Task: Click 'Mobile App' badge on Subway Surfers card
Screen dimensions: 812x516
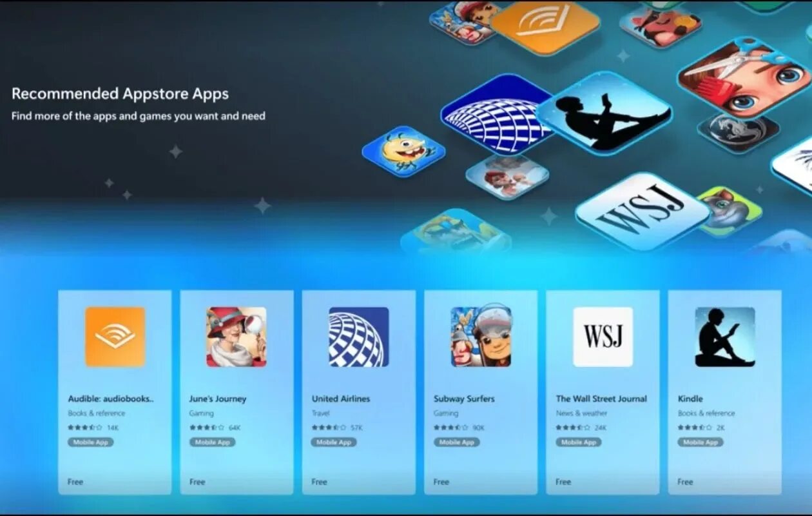Action: pyautogui.click(x=456, y=442)
